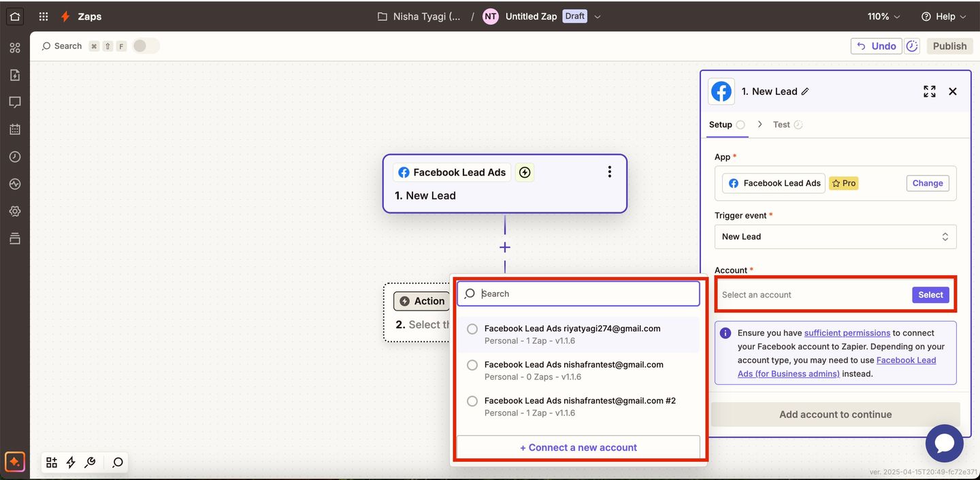980x480 pixels.
Task: Focus the account Search input field
Action: coord(578,293)
